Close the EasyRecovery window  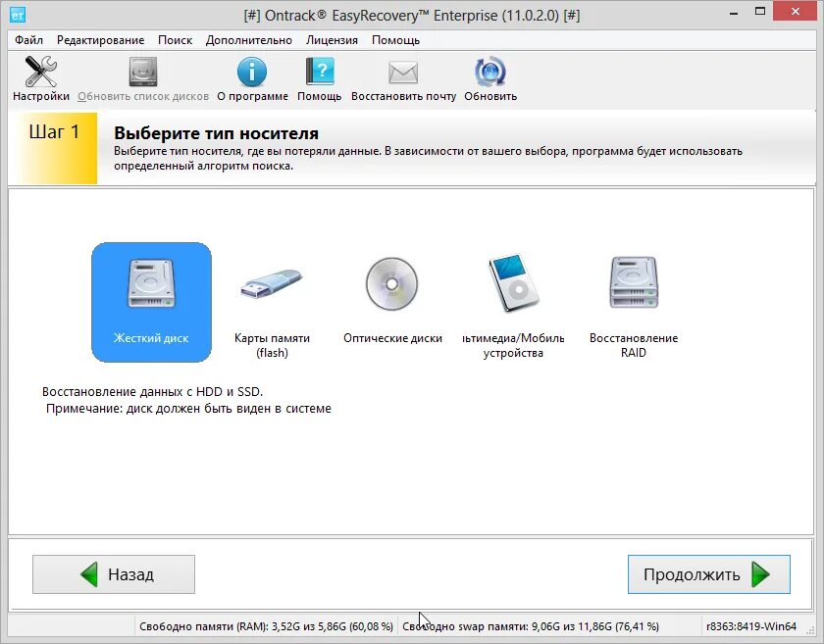point(796,12)
